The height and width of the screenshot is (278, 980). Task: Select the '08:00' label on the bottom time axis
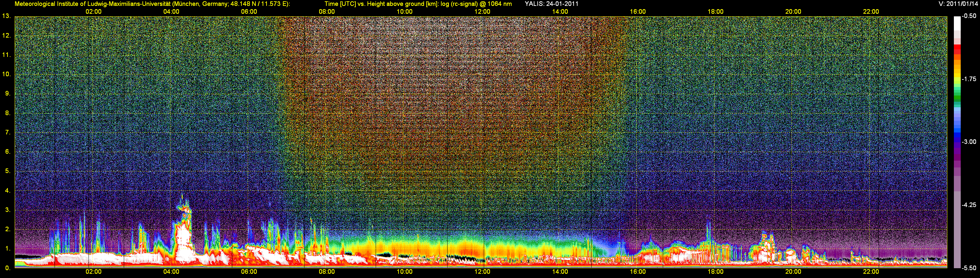pyautogui.click(x=327, y=271)
